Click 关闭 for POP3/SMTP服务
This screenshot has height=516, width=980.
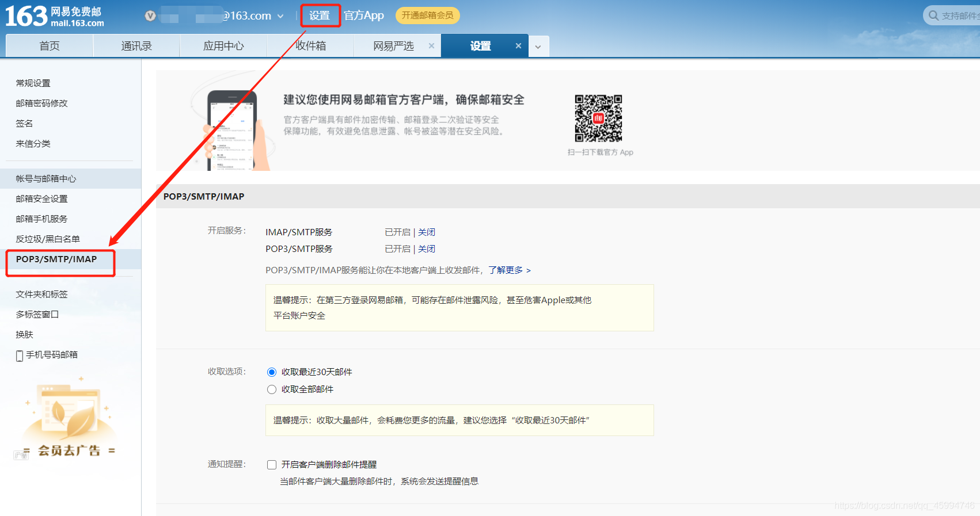click(x=427, y=249)
